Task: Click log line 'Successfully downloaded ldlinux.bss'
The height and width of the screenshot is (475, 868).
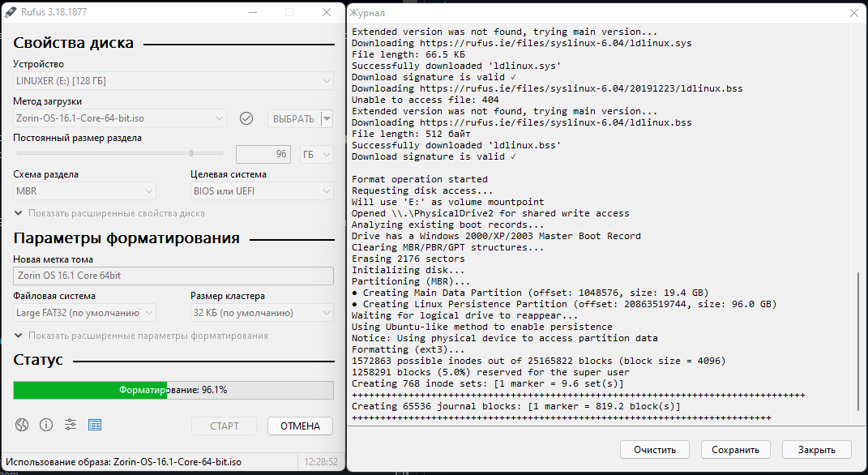Action: [456, 145]
